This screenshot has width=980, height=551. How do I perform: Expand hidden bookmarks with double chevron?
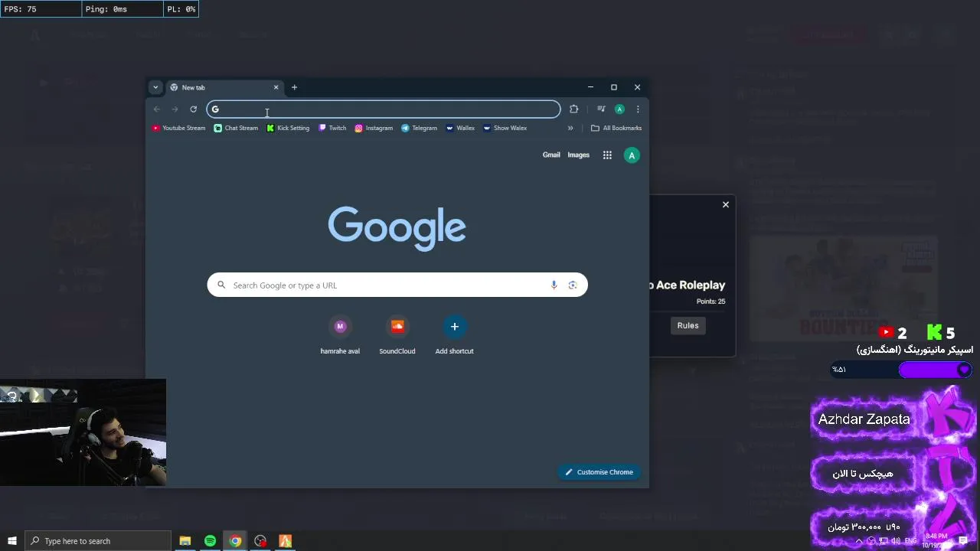pos(570,128)
